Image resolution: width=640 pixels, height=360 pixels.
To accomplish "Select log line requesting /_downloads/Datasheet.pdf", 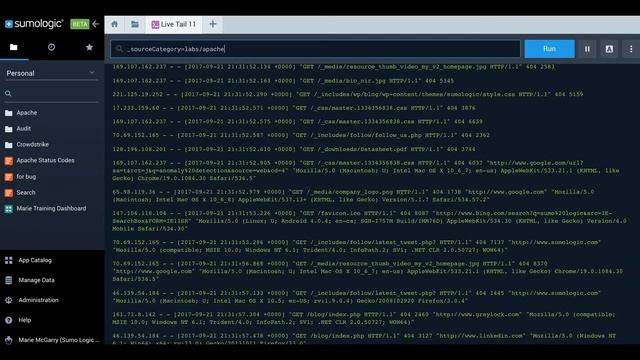I will (294, 149).
